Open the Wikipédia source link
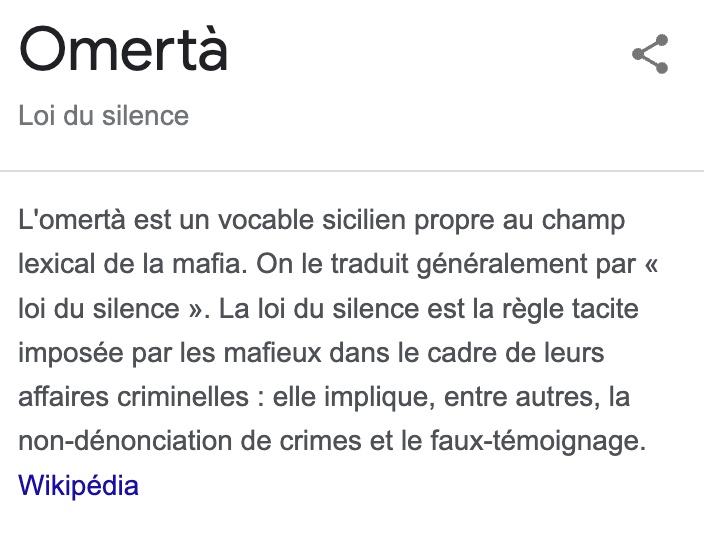Screen dimensions: 704x536 (78, 485)
